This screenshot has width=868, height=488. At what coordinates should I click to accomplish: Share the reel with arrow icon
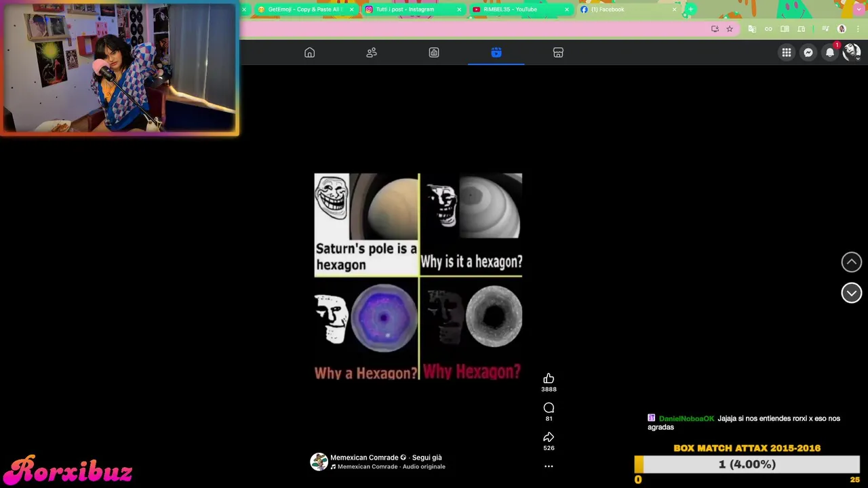549,437
